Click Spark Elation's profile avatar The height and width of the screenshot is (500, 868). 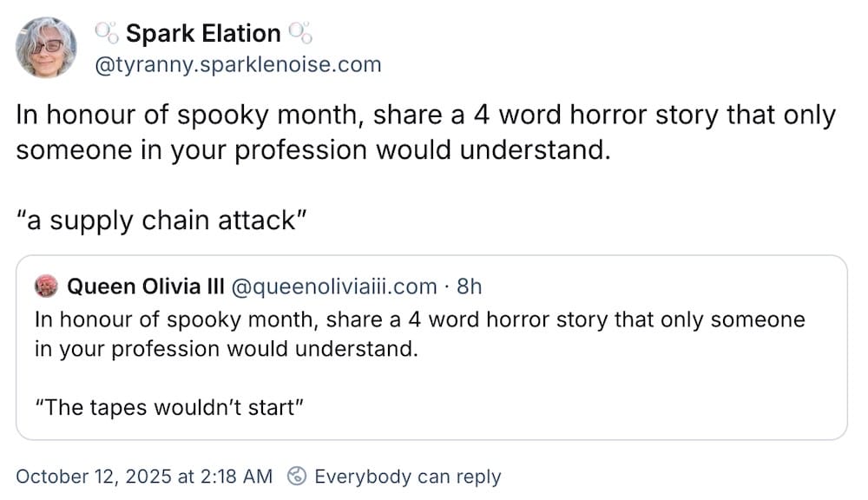coord(46,47)
